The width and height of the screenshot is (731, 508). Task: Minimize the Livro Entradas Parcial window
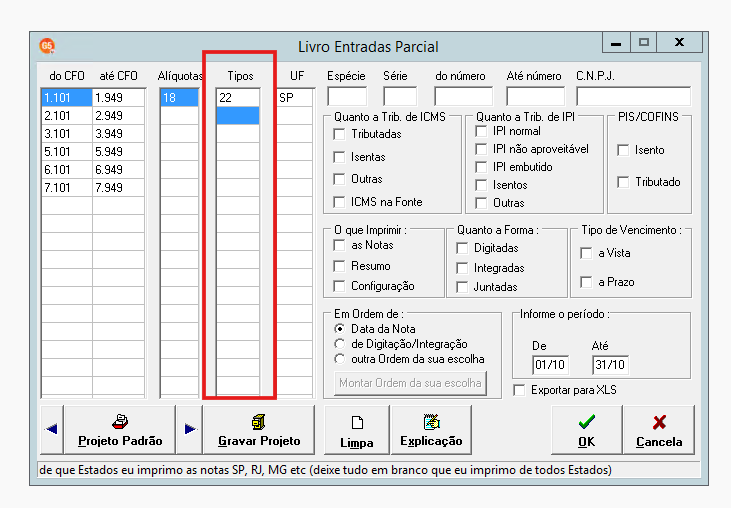tap(616, 43)
